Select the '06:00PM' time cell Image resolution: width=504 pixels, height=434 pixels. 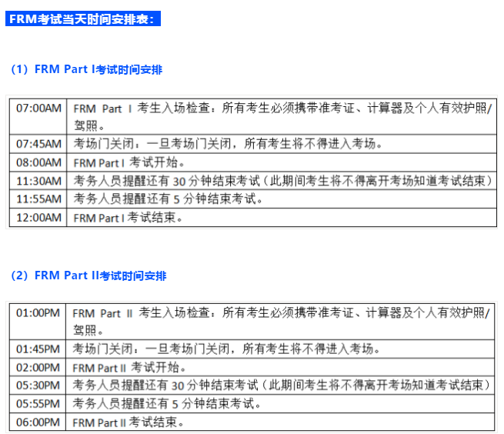[38, 422]
